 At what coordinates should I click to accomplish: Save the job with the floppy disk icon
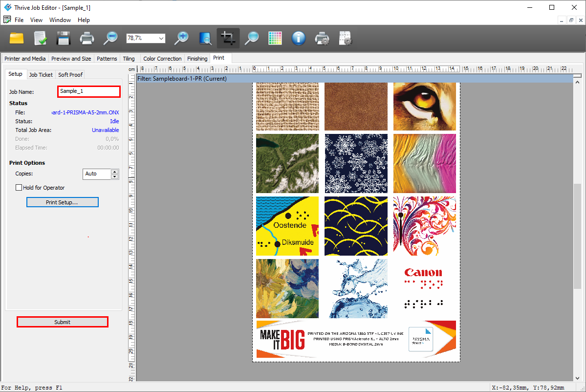tap(64, 38)
